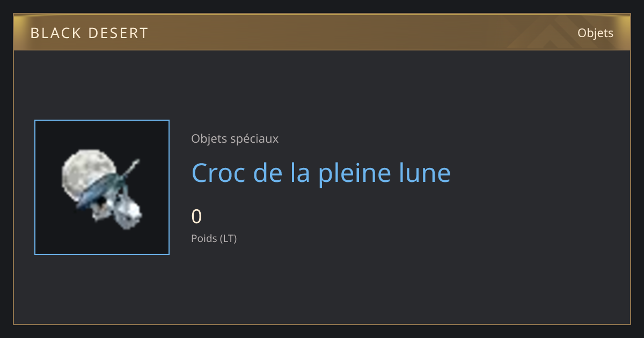The height and width of the screenshot is (338, 644).
Task: Click the blue feather in the item icon
Action: tap(102, 191)
